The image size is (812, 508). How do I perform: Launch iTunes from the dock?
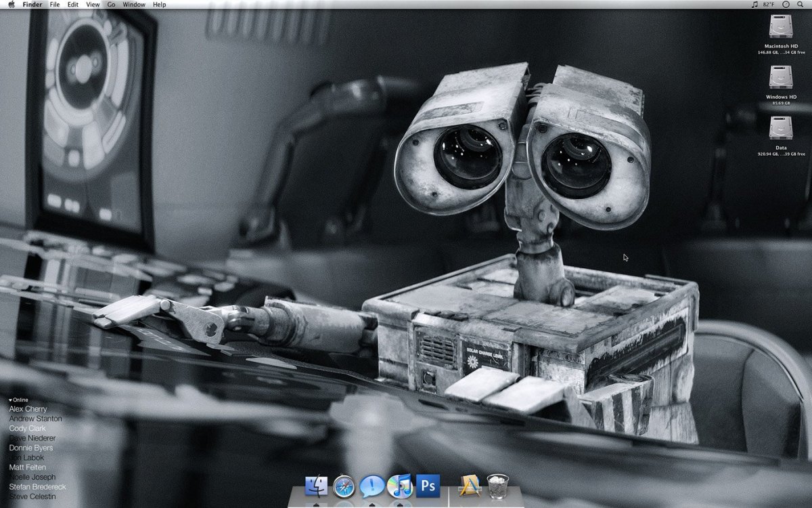(x=400, y=486)
